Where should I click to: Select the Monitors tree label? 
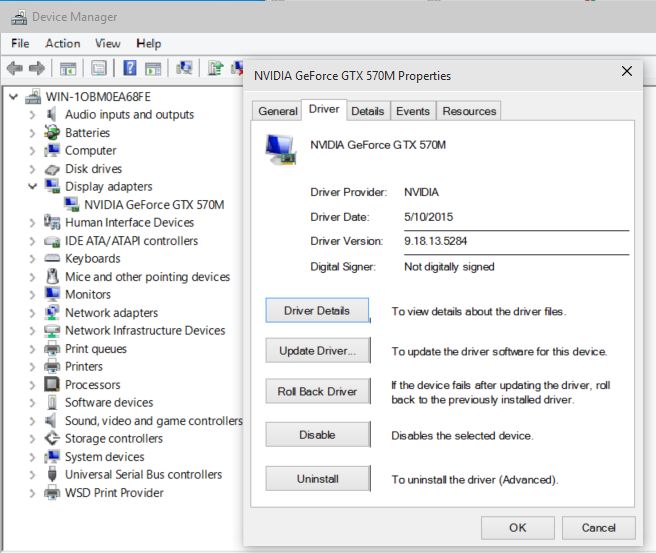(x=88, y=294)
